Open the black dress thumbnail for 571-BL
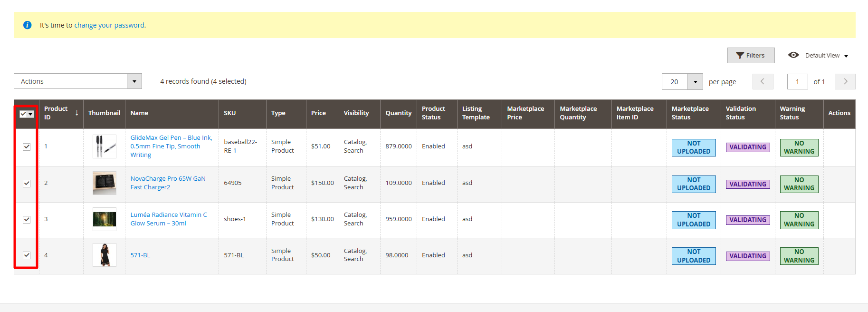This screenshot has width=868, height=312. tap(105, 255)
